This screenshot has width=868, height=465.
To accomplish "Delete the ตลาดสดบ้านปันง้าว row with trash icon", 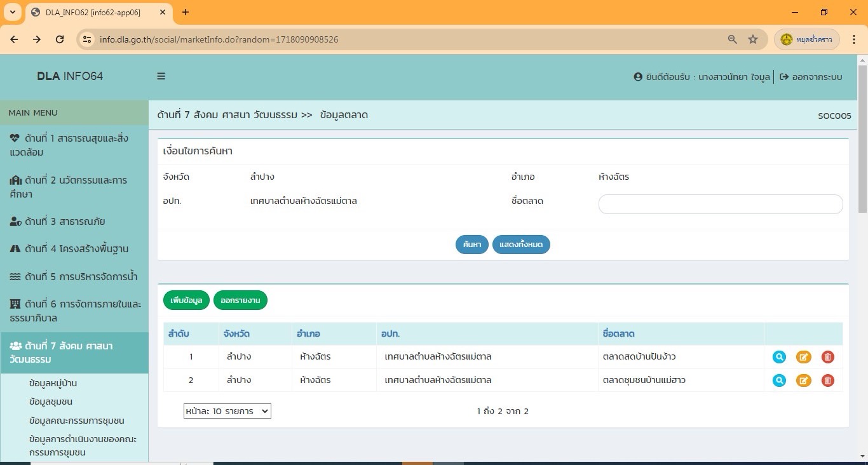I will coord(827,357).
